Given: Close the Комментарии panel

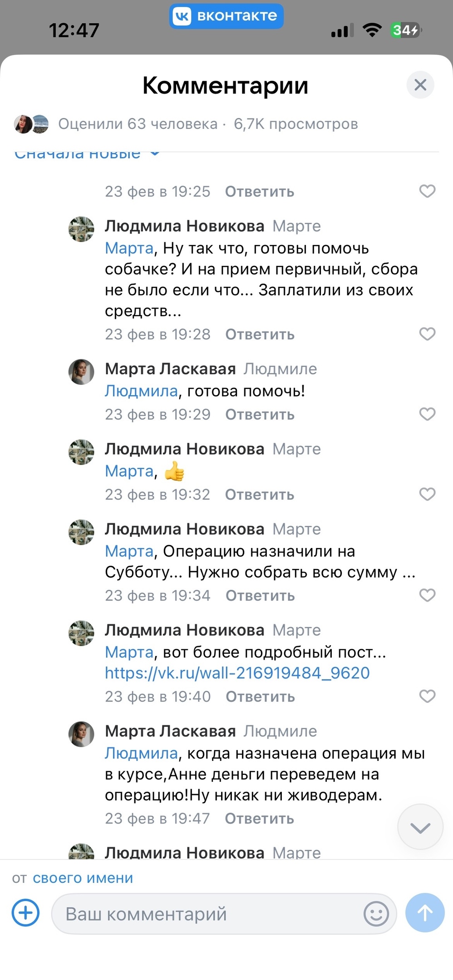Looking at the screenshot, I should pos(421,85).
